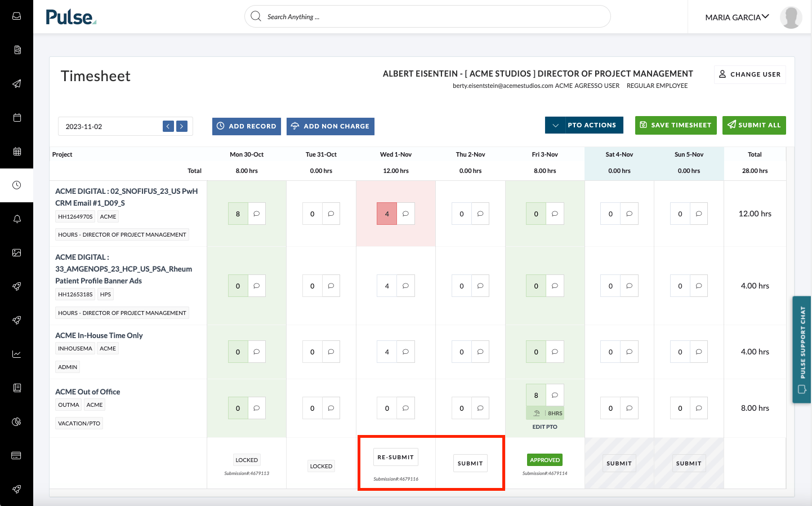Click the HH1264970S tag
Screen dimensions: 812x506
tap(75, 216)
